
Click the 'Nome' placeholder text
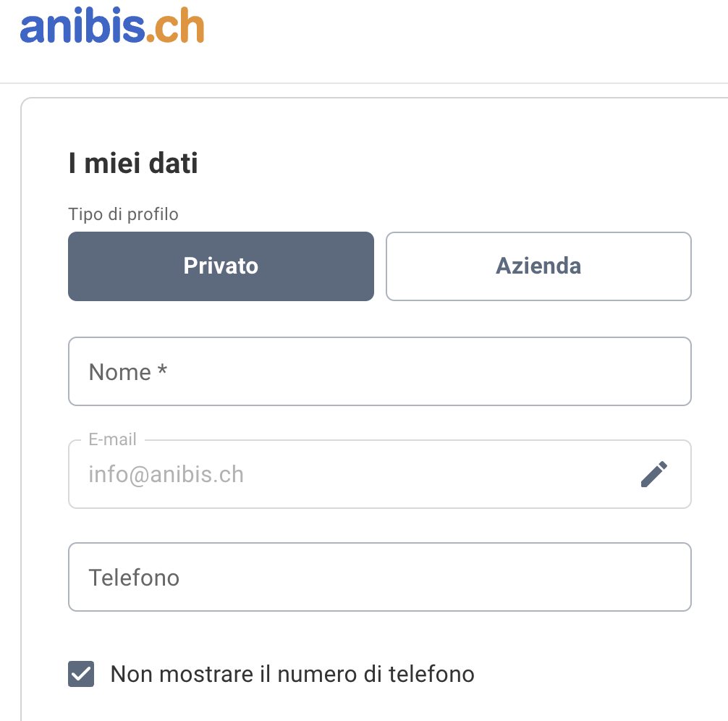[x=120, y=372]
